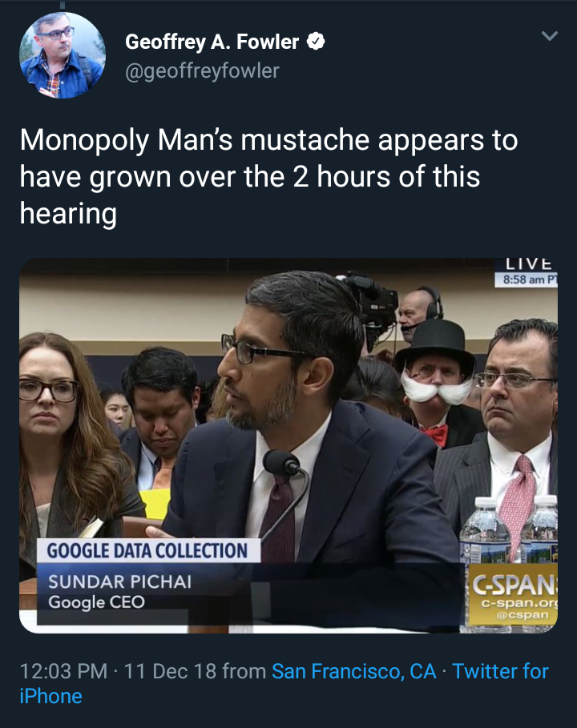Click the microphone in the image
The height and width of the screenshot is (728, 577).
pyautogui.click(x=280, y=463)
